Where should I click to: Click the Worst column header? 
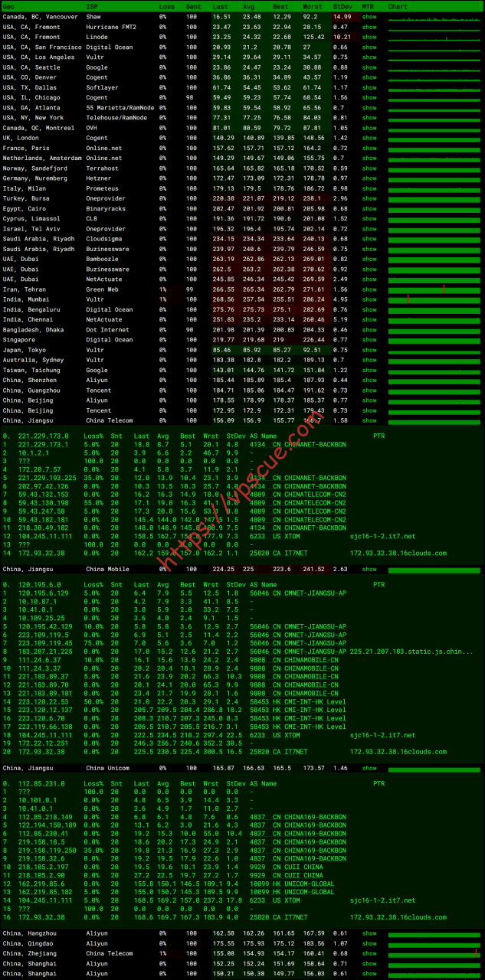point(312,6)
